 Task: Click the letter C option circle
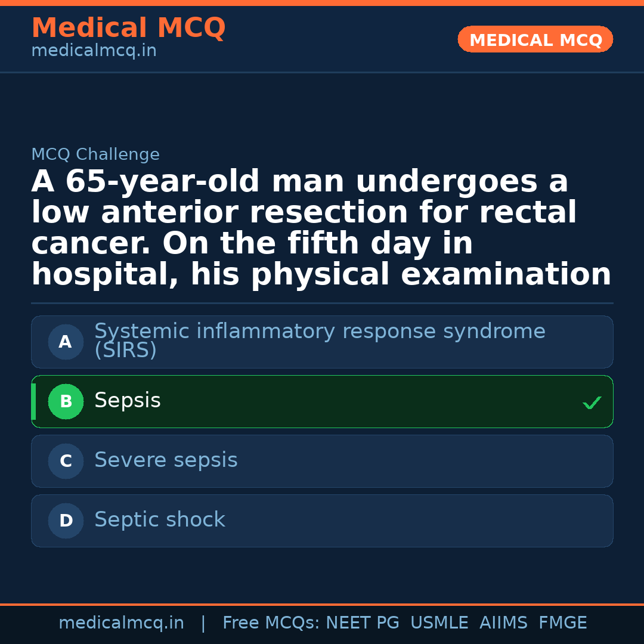click(66, 462)
